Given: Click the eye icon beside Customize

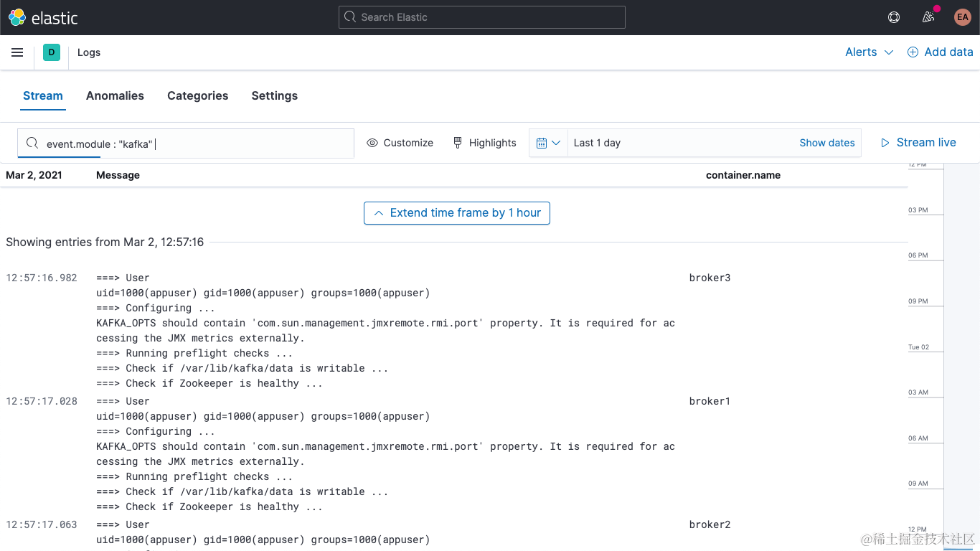Looking at the screenshot, I should coord(372,143).
